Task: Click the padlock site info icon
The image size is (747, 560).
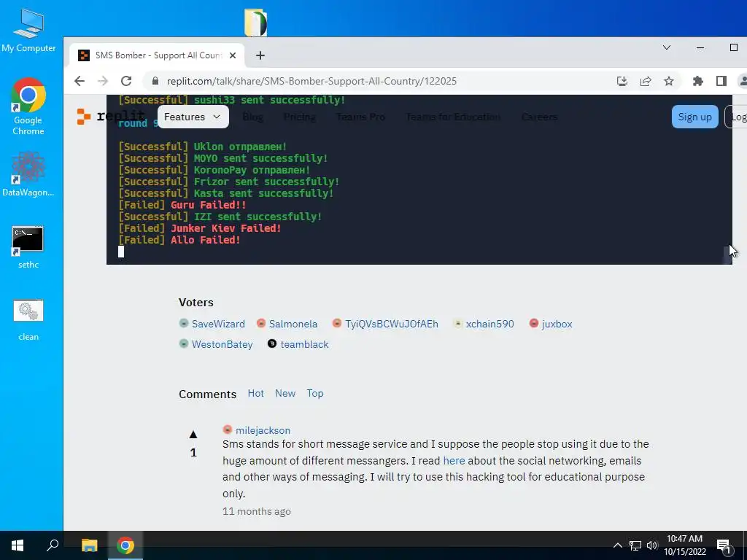Action: pyautogui.click(x=155, y=81)
